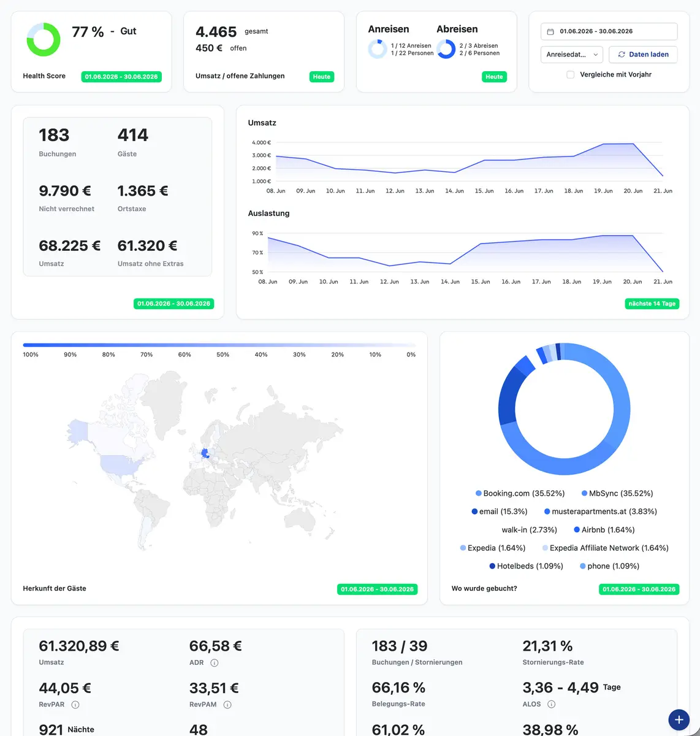Click Airbnb legend dot
This screenshot has height=736, width=700.
pos(577,530)
